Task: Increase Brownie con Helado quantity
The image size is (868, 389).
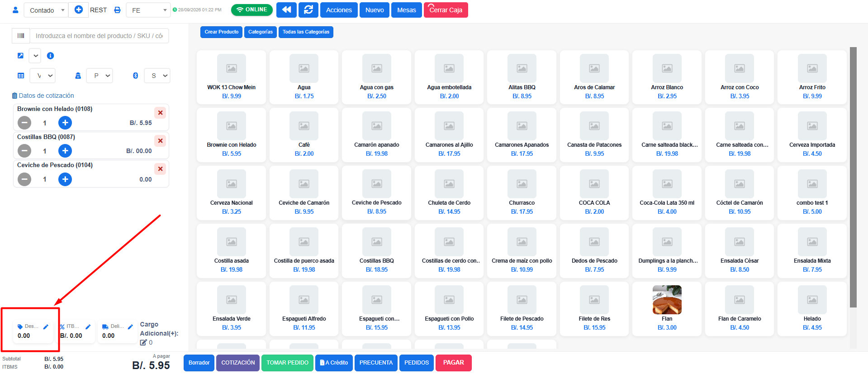Action: coord(65,123)
